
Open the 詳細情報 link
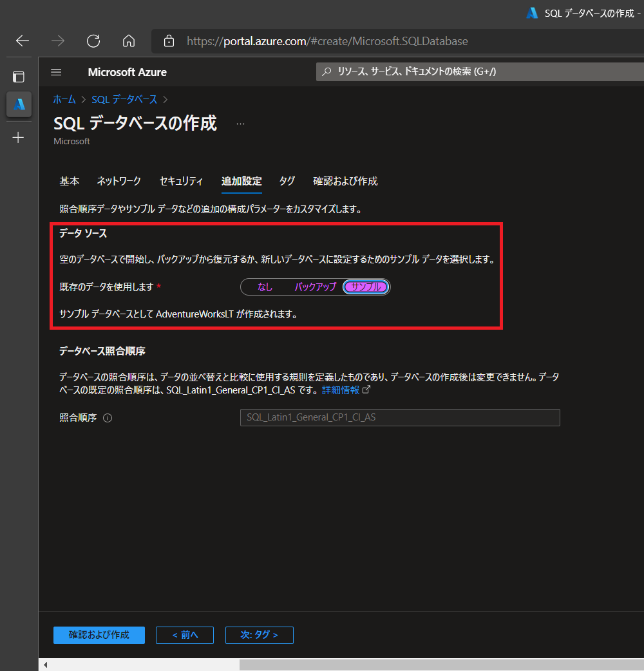point(341,390)
